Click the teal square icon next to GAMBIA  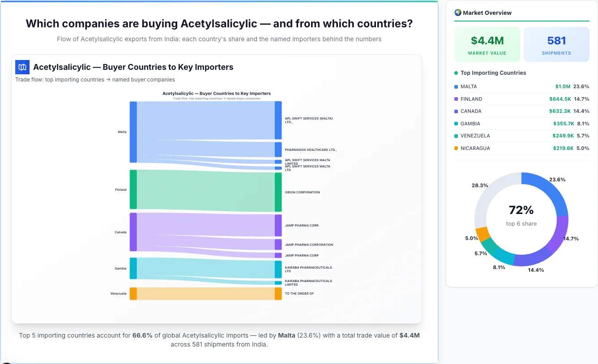456,124
